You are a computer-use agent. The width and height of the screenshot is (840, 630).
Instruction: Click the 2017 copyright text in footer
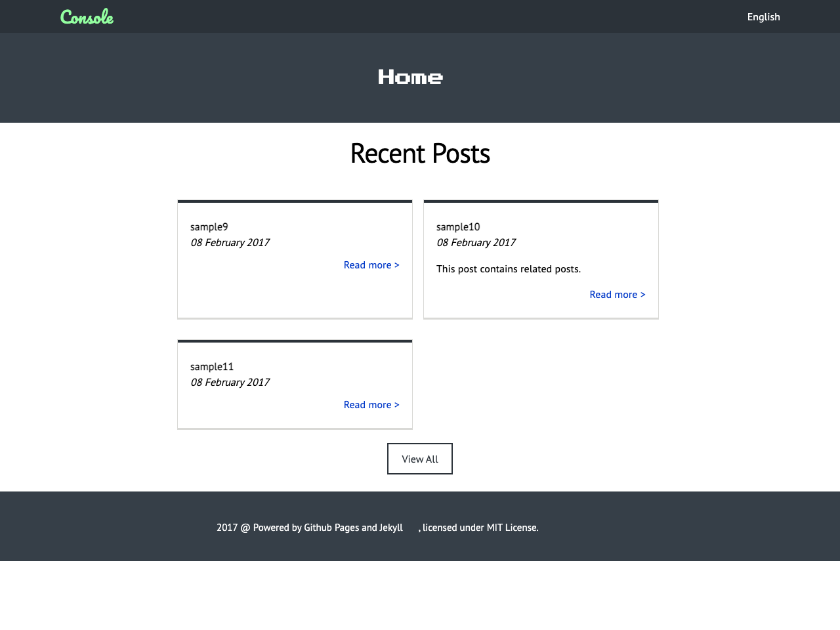pos(227,528)
